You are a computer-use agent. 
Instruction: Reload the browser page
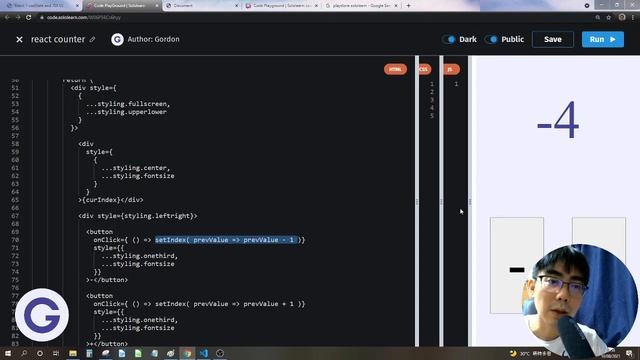29,18
